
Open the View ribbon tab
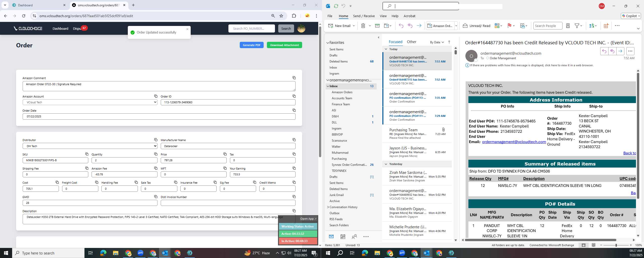click(x=383, y=16)
